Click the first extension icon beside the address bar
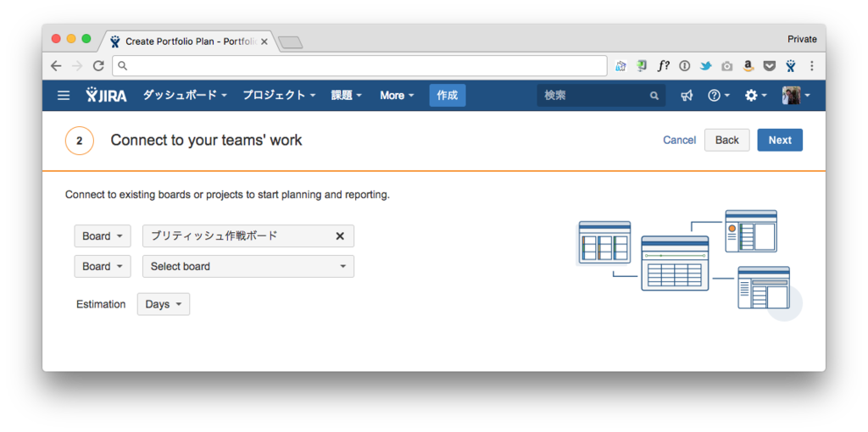868x432 pixels. (620, 66)
